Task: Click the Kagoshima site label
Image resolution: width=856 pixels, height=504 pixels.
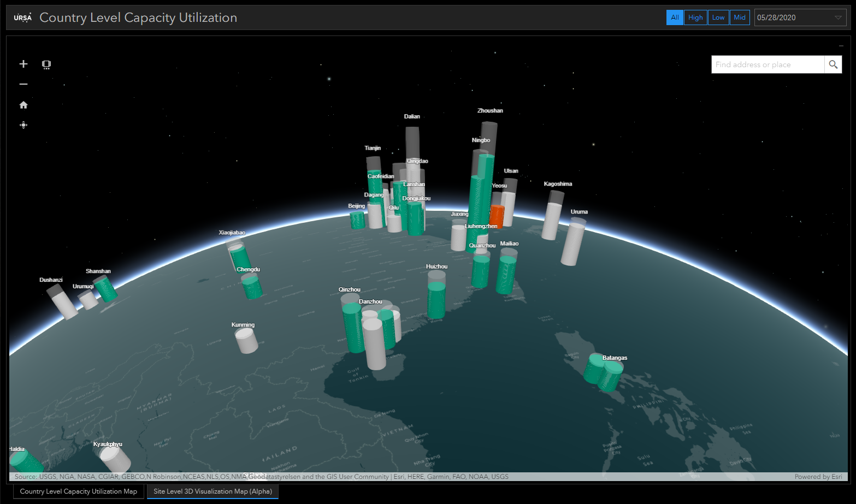Action: (558, 184)
